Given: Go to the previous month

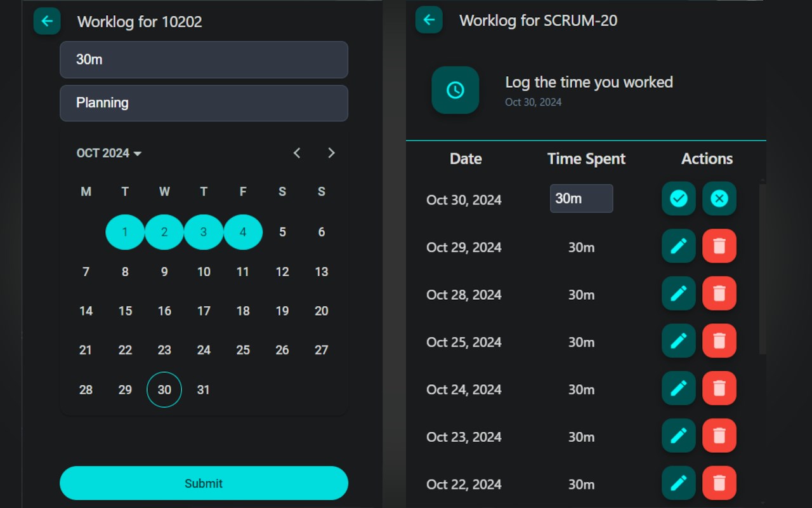Looking at the screenshot, I should pyautogui.click(x=297, y=153).
